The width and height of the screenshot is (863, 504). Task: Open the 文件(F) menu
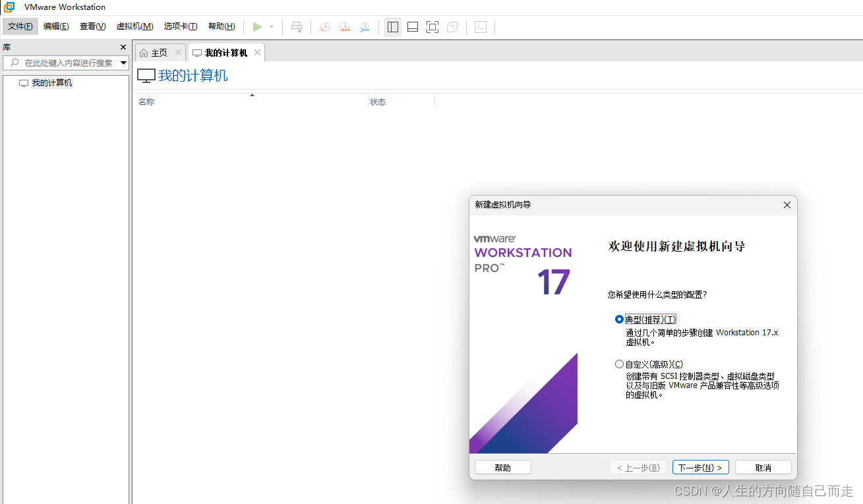tap(20, 26)
